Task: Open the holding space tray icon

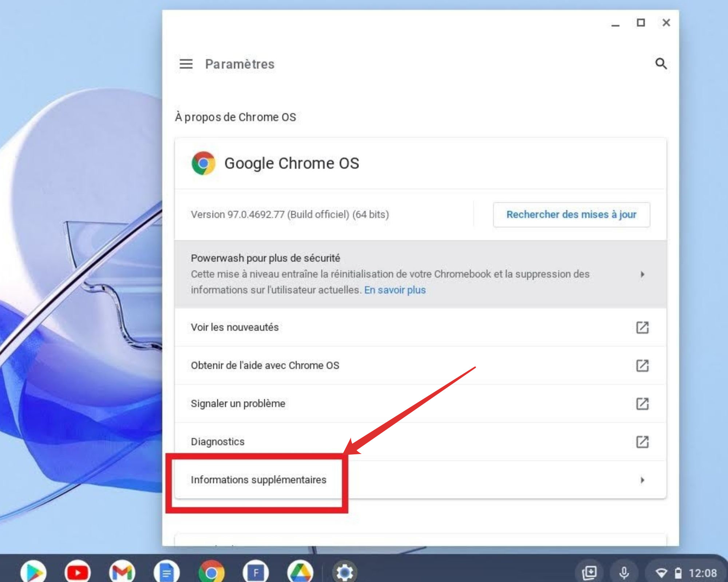Action: click(x=589, y=573)
